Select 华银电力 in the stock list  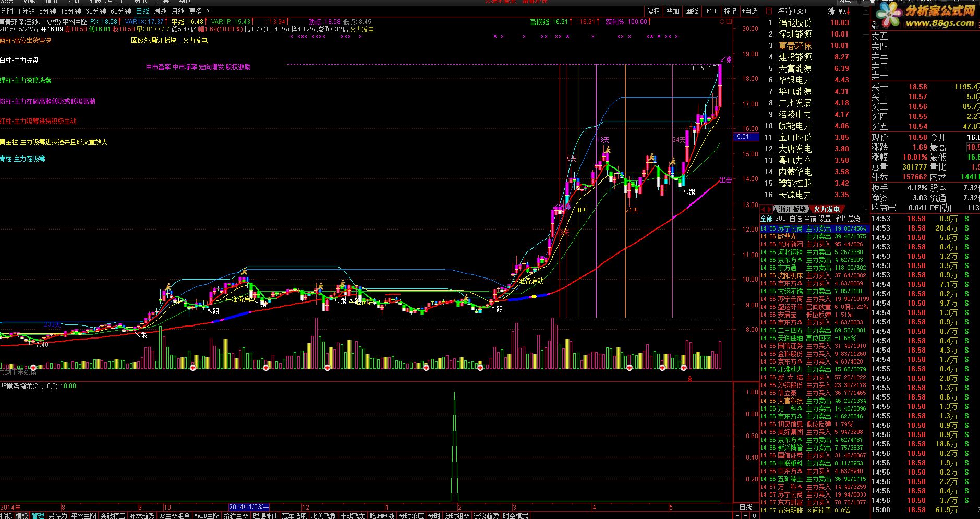click(x=795, y=80)
